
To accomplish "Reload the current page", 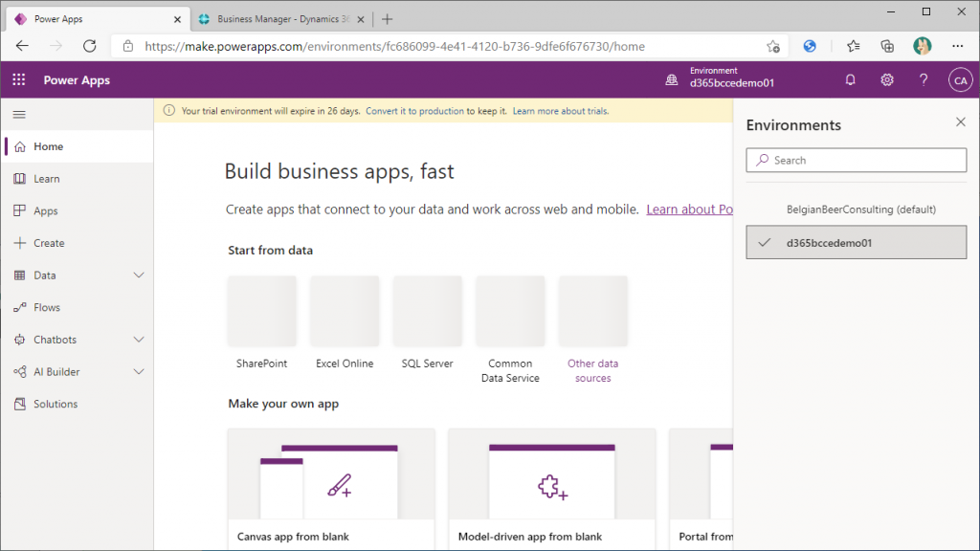I will (x=89, y=46).
